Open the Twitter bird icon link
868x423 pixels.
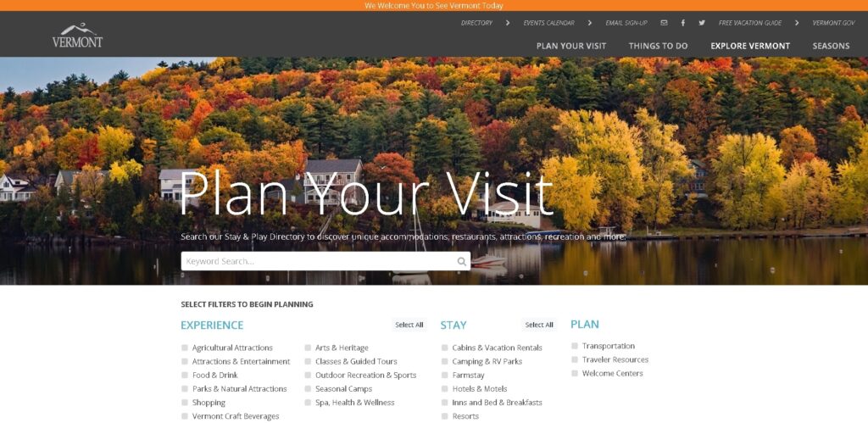point(702,23)
